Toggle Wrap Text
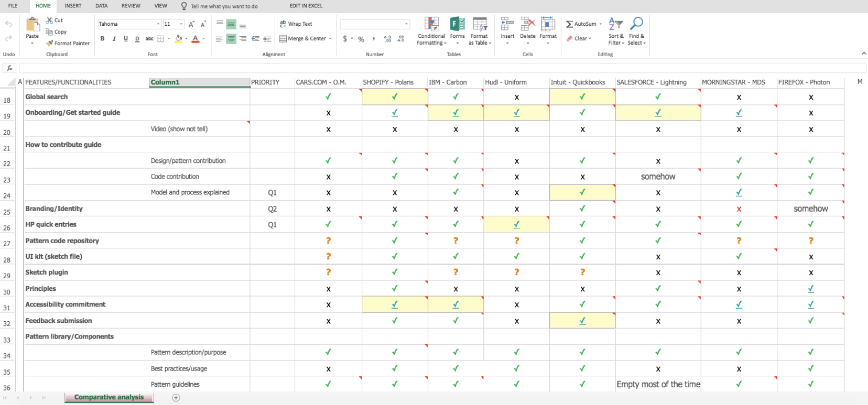The width and height of the screenshot is (868, 405). (296, 24)
